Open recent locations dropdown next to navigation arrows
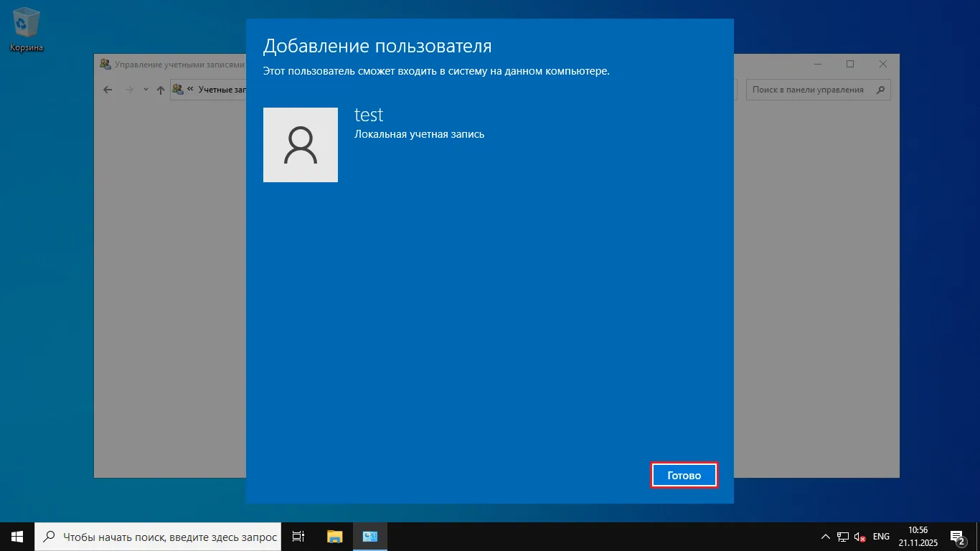Screen dimensions: 980x551 (146, 89)
